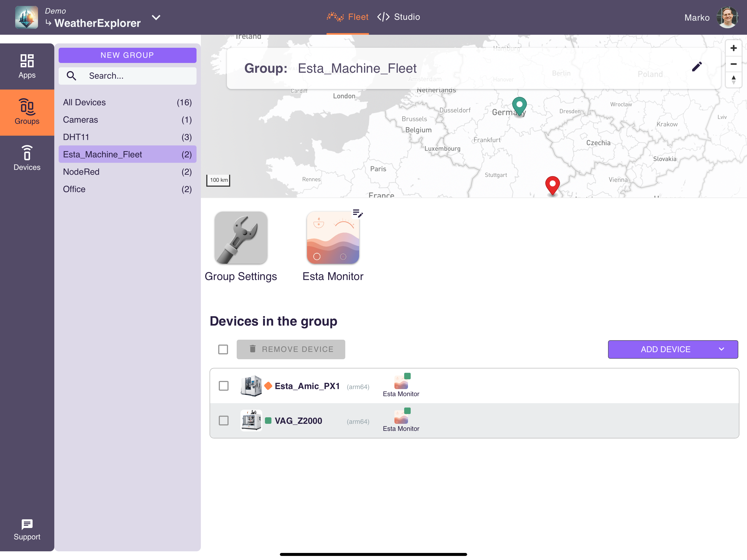Open the Groups sidebar section
The image size is (747, 560).
(x=27, y=112)
